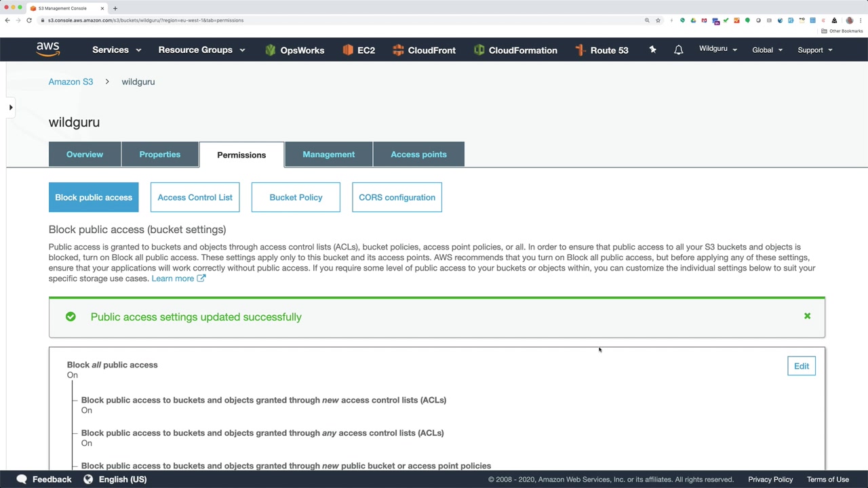868x488 pixels.
Task: Open the Wildguru account dropdown
Action: point(718,49)
